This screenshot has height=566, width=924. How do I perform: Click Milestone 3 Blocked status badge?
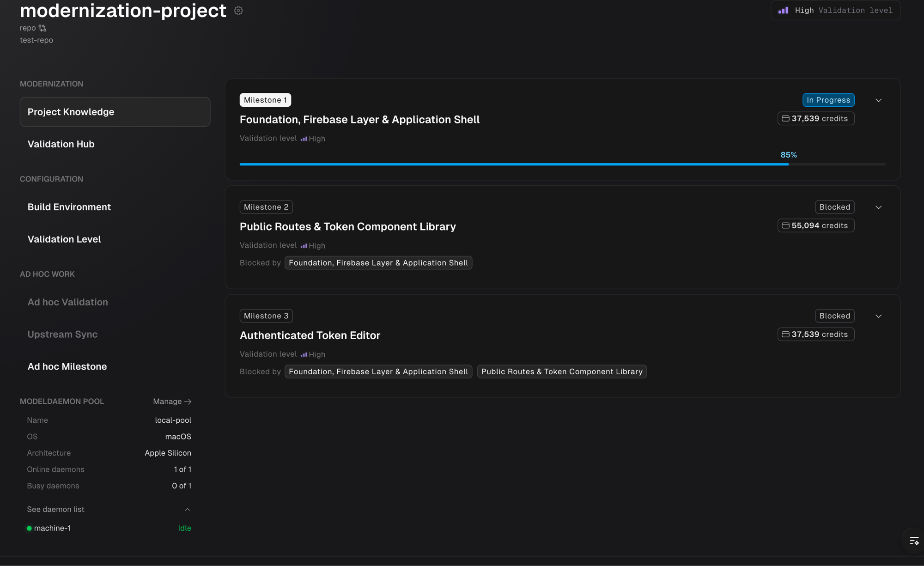click(x=834, y=316)
